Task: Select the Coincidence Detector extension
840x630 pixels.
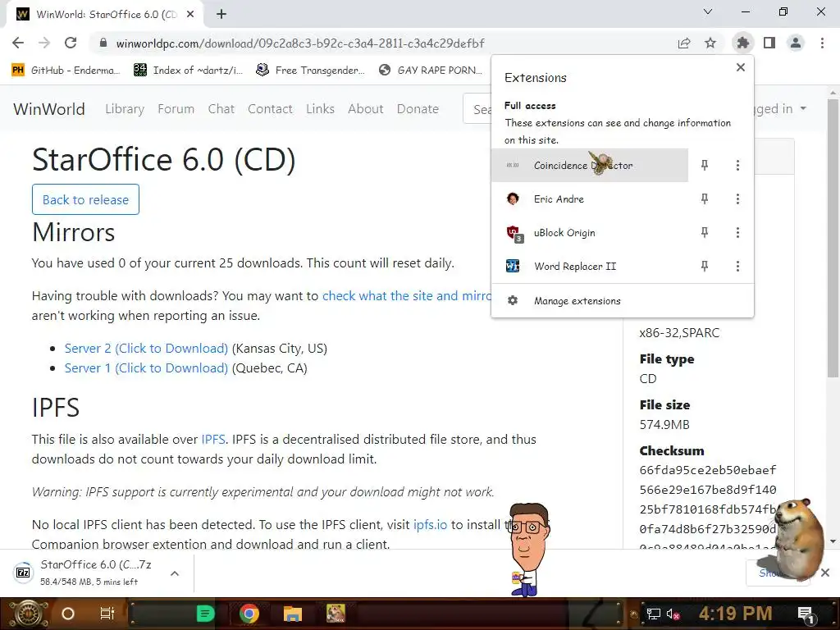Action: click(589, 165)
